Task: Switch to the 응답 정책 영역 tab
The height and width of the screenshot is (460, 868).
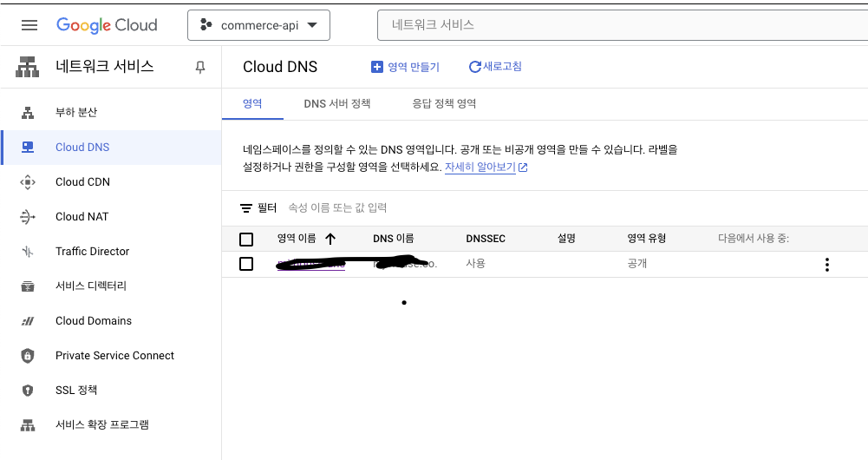Action: click(444, 103)
